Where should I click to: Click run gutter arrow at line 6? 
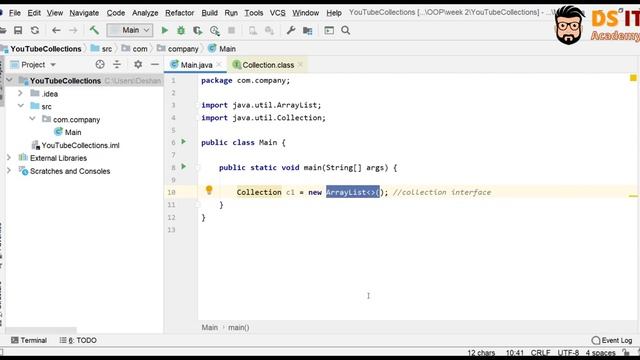(x=184, y=142)
